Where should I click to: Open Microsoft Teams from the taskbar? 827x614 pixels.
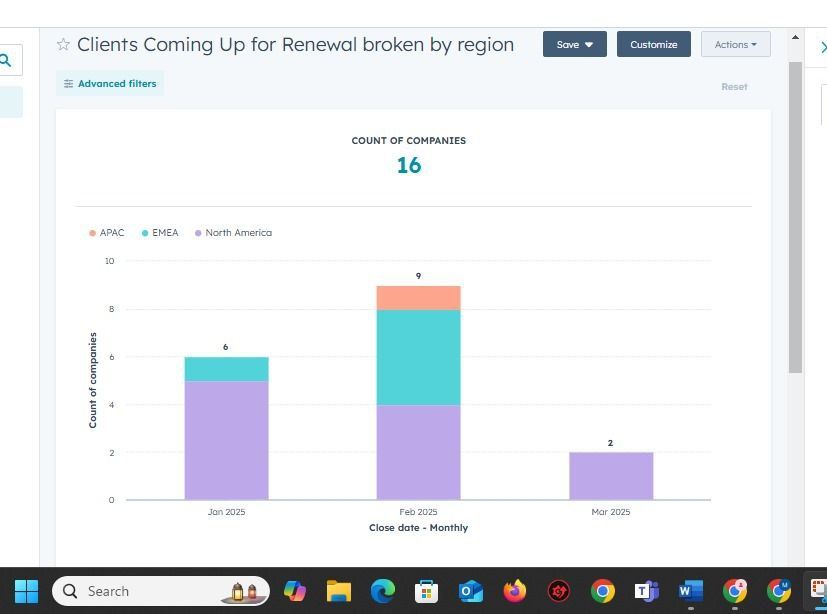click(x=646, y=591)
